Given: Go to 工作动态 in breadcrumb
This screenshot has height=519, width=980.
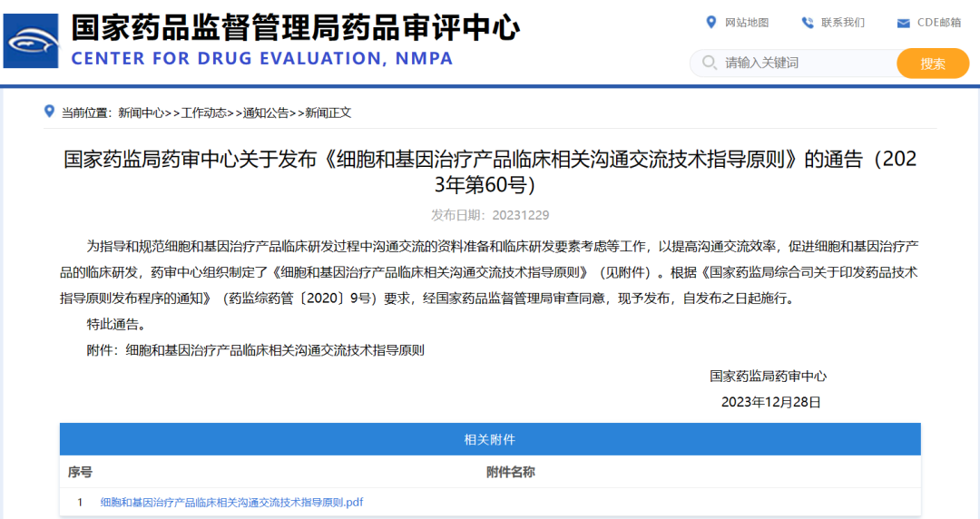Looking at the screenshot, I should tap(204, 113).
